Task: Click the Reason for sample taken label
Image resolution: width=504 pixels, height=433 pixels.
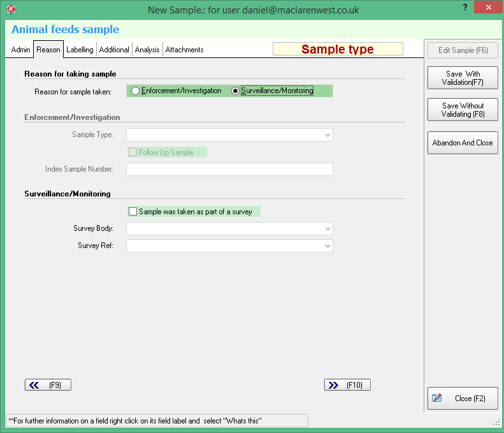Action: coord(73,92)
